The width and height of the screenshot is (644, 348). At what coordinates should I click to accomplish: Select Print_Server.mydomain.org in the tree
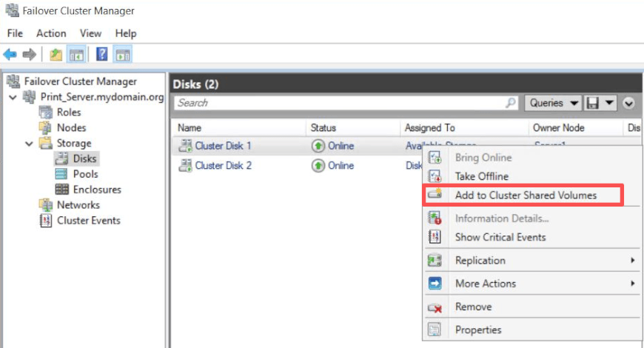pos(102,97)
